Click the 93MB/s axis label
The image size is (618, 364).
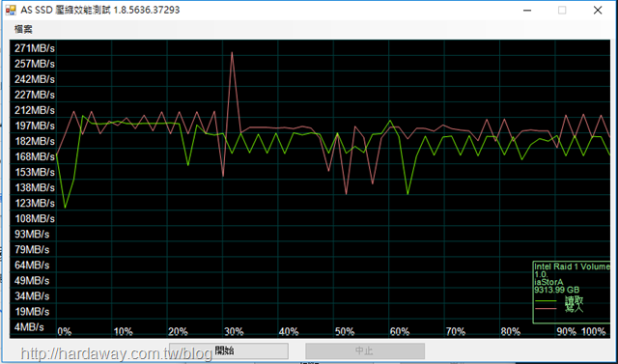pos(32,235)
